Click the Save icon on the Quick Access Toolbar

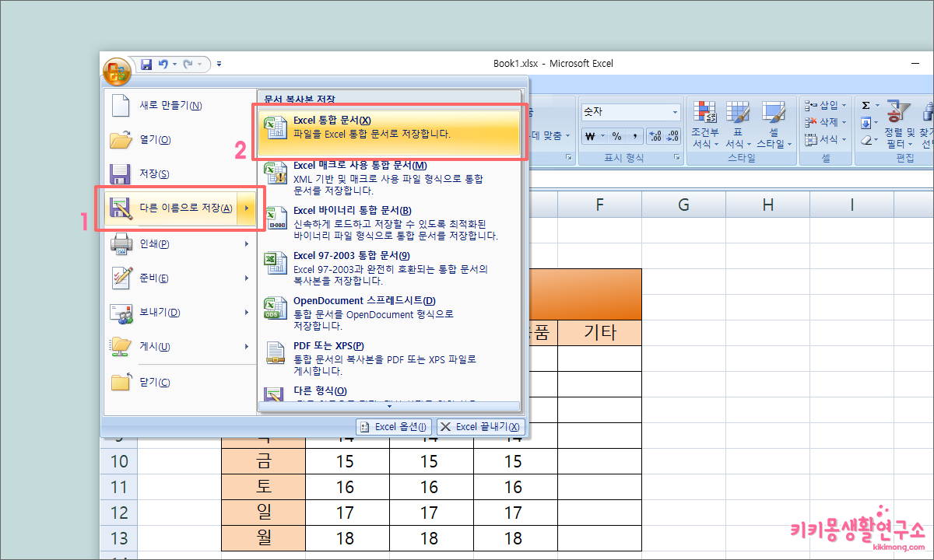[x=146, y=65]
